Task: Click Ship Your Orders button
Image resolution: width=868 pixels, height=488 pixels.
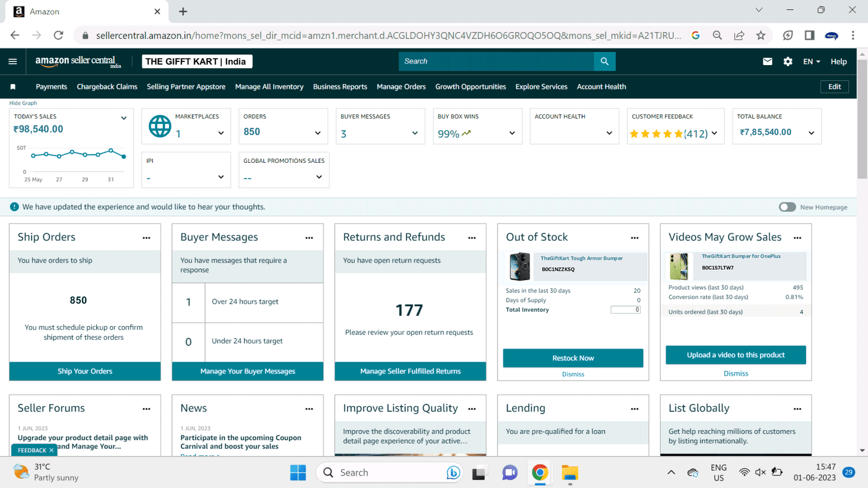Action: click(x=85, y=371)
